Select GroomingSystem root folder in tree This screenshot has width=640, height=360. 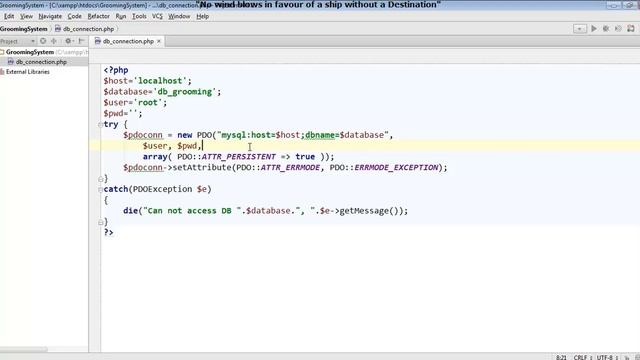[x=30, y=52]
